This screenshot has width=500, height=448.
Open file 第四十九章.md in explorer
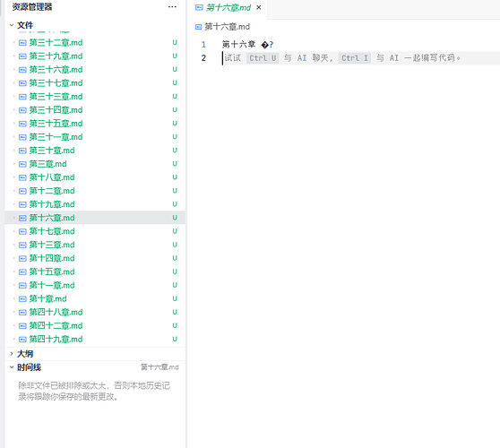coord(95,339)
